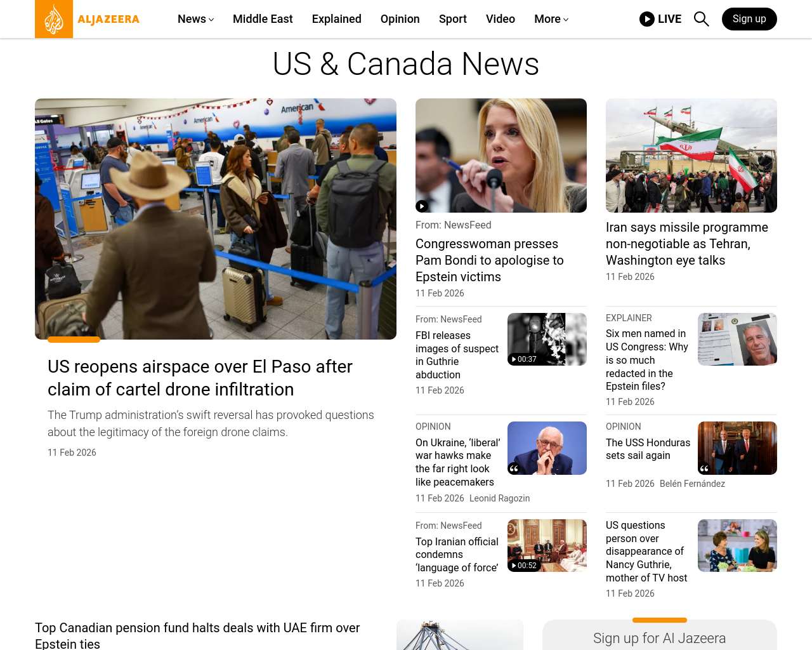Select Explained in the navigation bar
Image resolution: width=812 pixels, height=650 pixels.
(336, 19)
